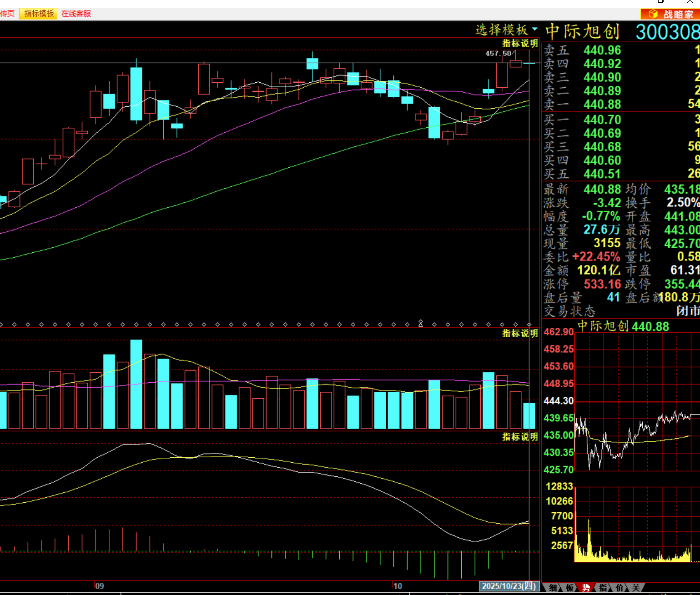Click the intraday volume axis label 2567
Image resolution: width=700 pixels, height=595 pixels.
[x=562, y=545]
